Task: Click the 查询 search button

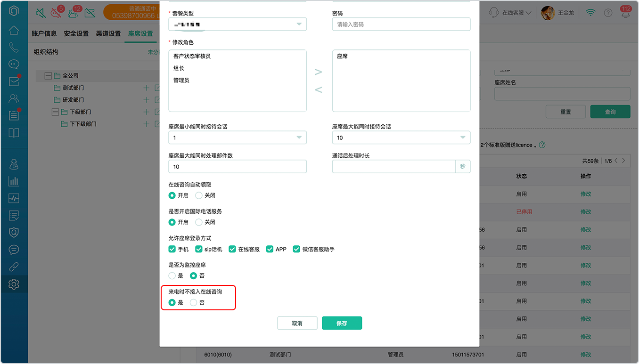Action: coord(610,112)
